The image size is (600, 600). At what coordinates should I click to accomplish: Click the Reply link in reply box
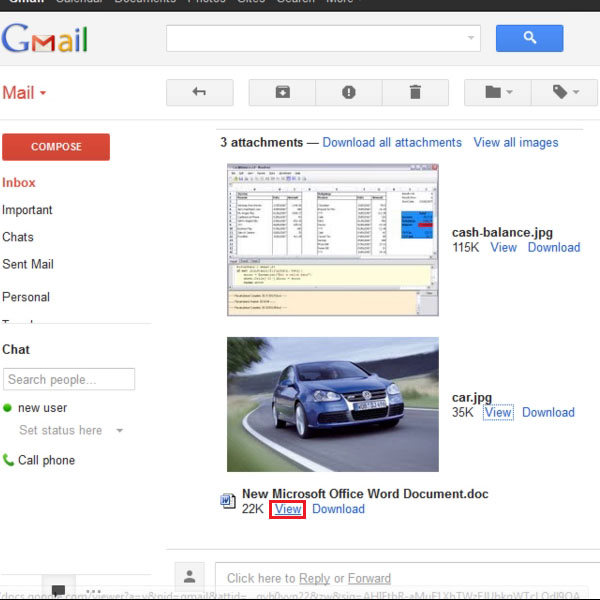314,578
